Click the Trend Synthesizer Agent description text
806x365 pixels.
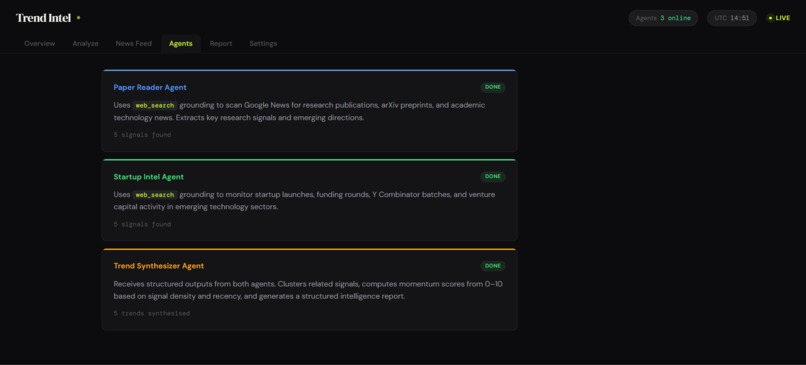pos(308,290)
